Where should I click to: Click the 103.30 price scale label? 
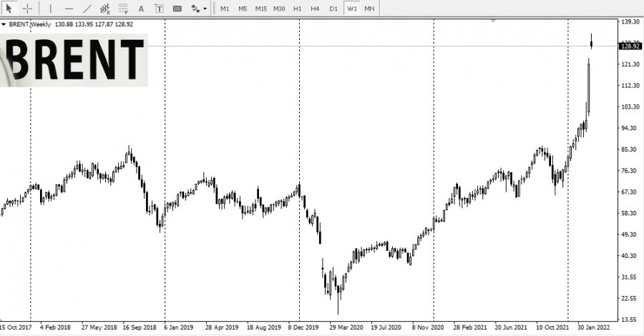[x=630, y=107]
